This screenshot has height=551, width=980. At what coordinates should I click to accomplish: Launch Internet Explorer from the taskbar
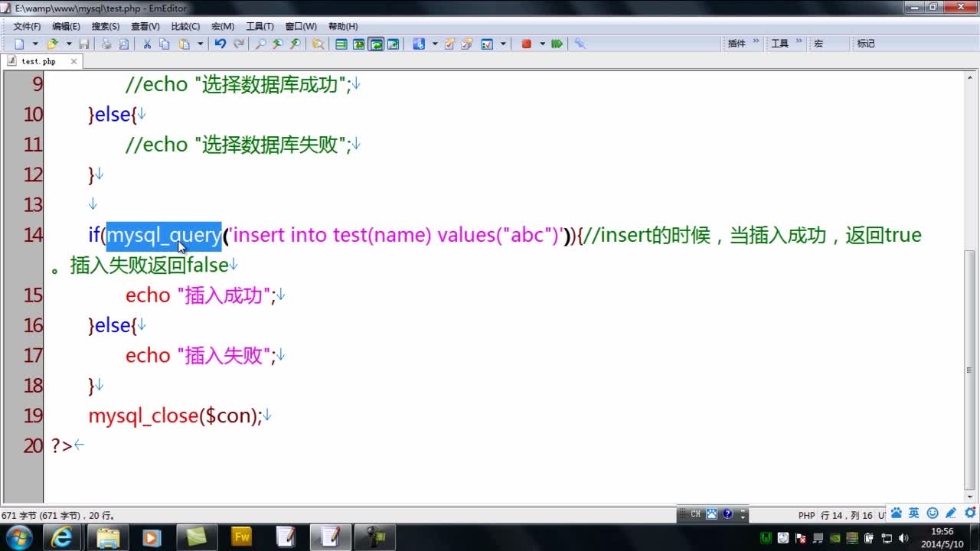61,537
